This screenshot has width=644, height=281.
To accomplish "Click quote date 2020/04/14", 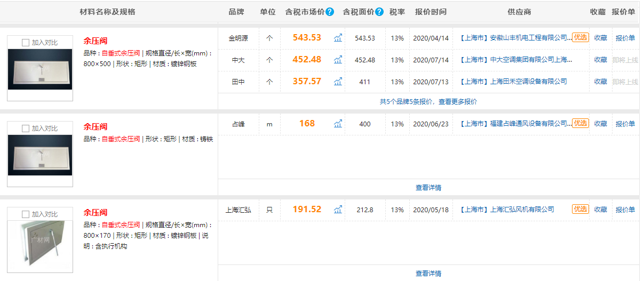I will (x=431, y=38).
